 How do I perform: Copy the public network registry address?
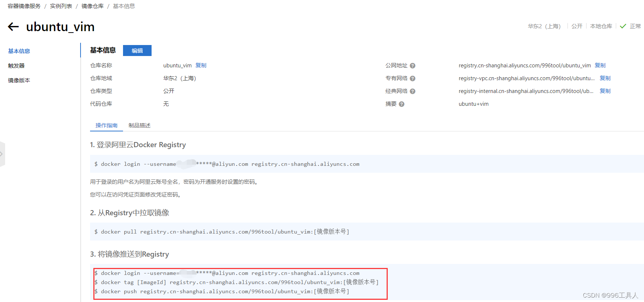(600, 65)
